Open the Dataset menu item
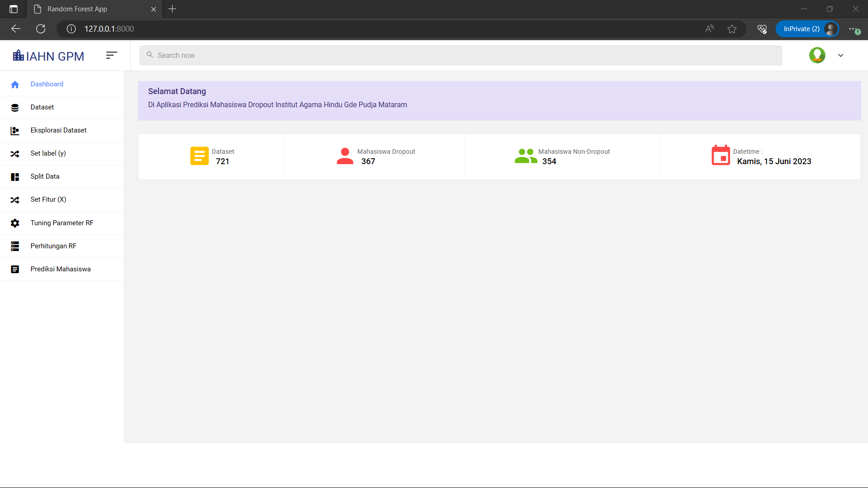Viewport: 868px width, 488px height. coord(42,107)
